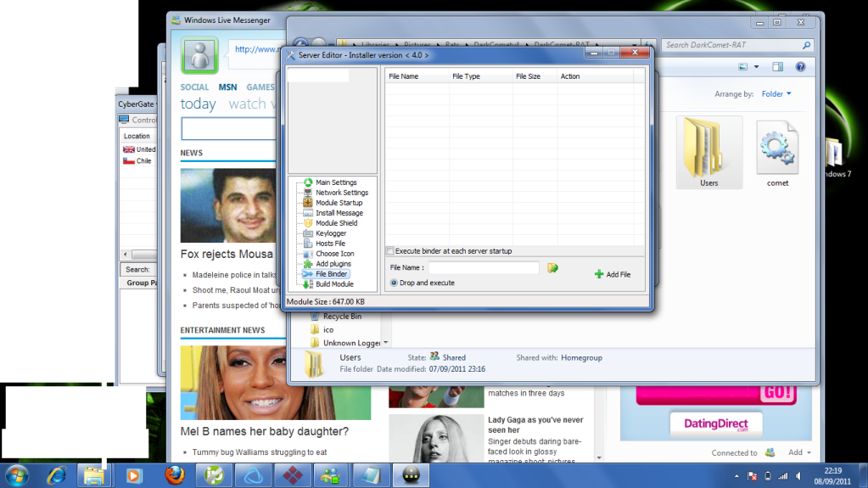
Task: Click the network signal tray icon
Action: pyautogui.click(x=783, y=476)
